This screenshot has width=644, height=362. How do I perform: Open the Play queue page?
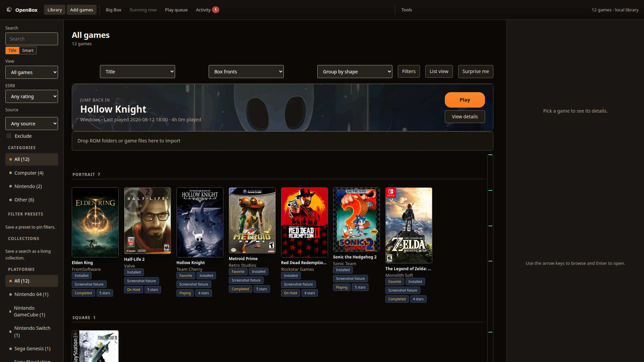[176, 10]
